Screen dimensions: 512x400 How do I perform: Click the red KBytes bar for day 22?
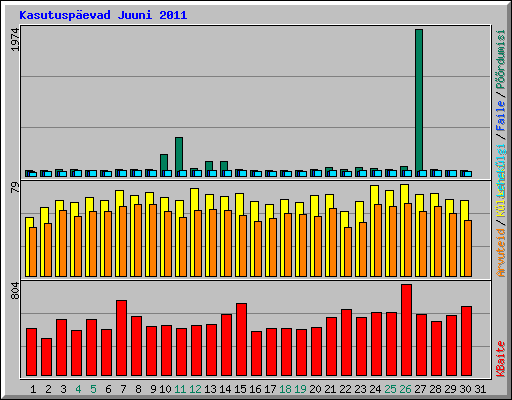(346, 343)
